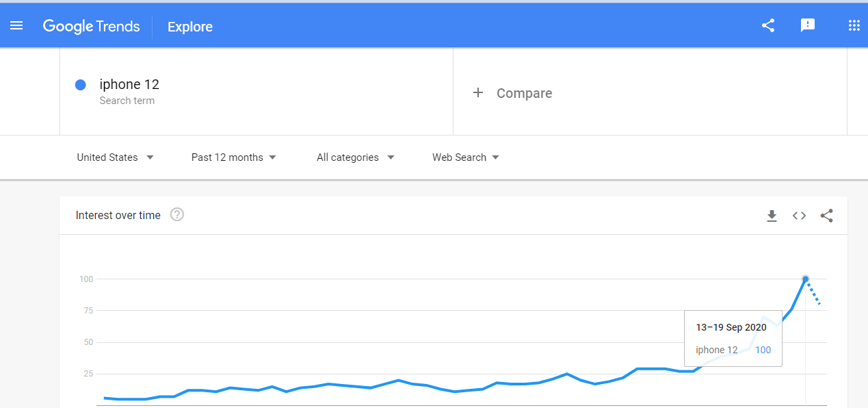
Task: Edit the iphone 12 search term
Action: 257,92
